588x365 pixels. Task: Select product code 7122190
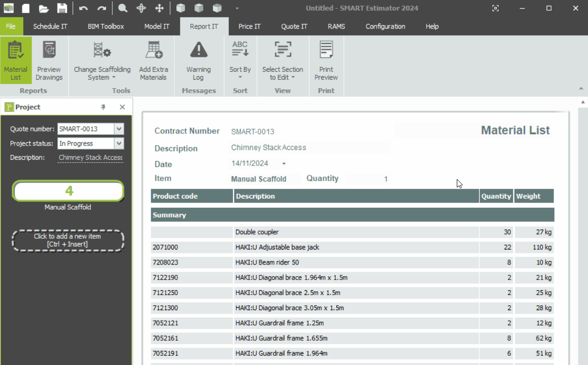pyautogui.click(x=192, y=278)
